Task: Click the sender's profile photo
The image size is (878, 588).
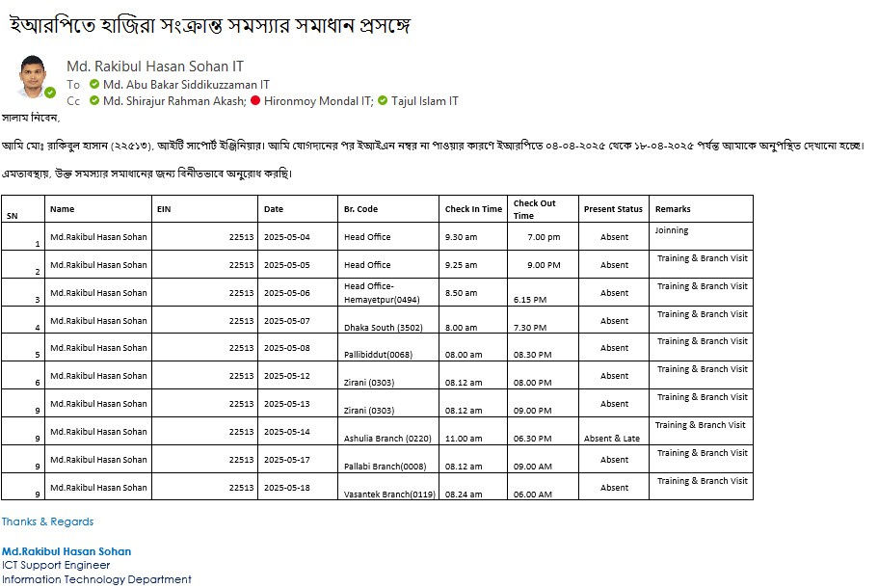Action: point(34,77)
